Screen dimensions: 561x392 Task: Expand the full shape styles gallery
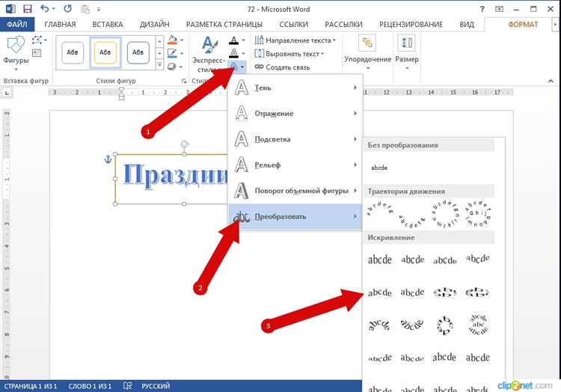pyautogui.click(x=159, y=65)
